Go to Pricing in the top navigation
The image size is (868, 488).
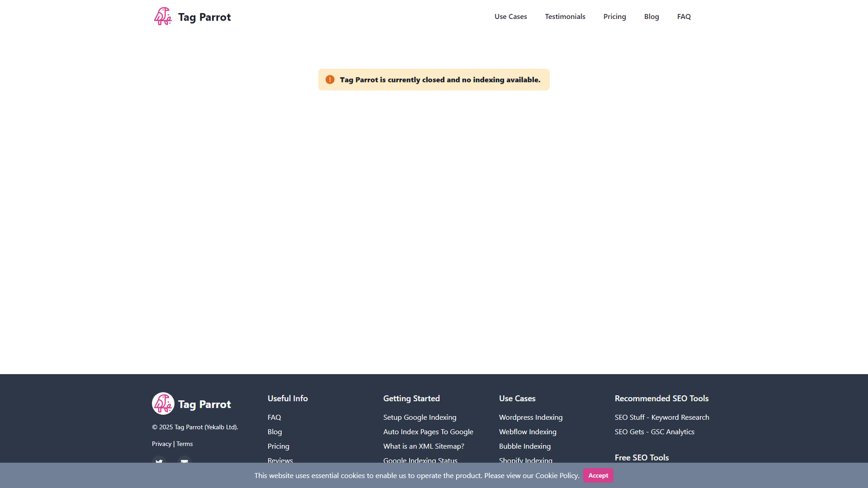615,17
